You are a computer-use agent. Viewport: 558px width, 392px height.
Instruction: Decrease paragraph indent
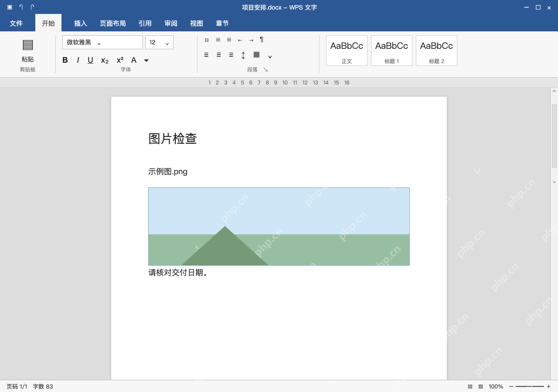point(240,40)
